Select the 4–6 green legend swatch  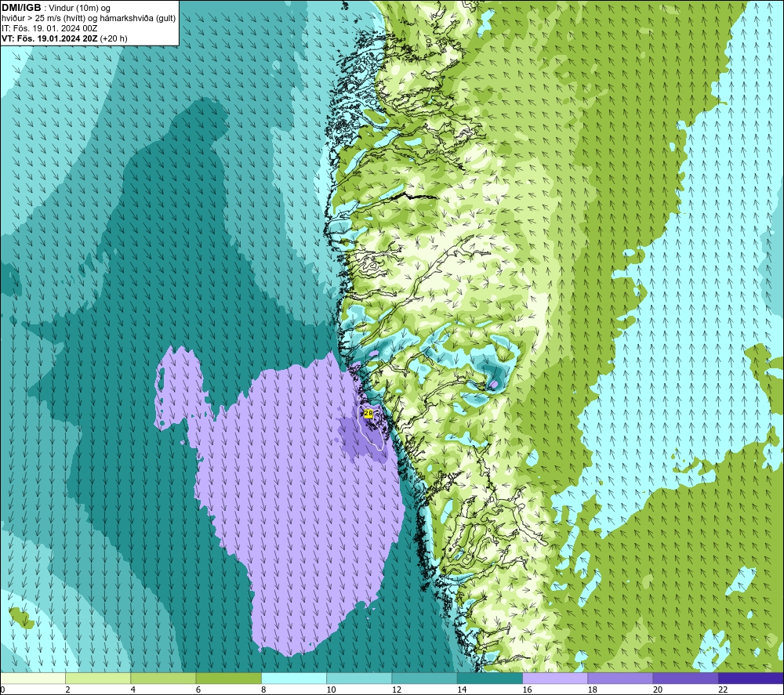[x=164, y=678]
